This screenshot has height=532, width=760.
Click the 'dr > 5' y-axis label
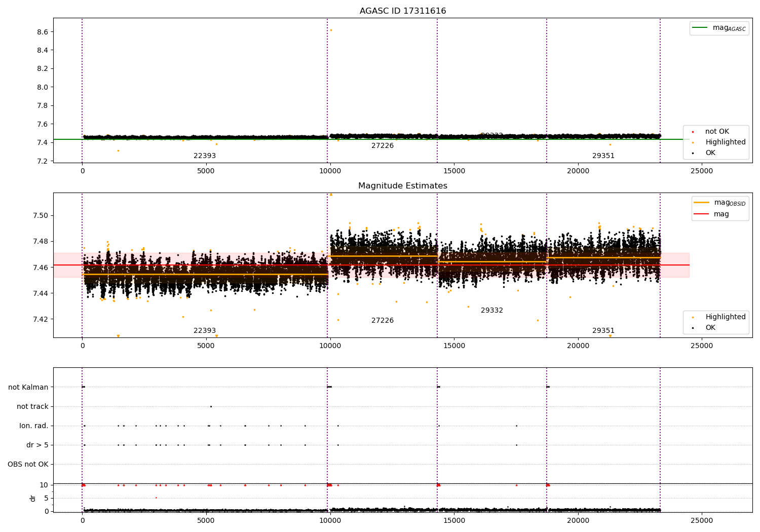point(37,445)
